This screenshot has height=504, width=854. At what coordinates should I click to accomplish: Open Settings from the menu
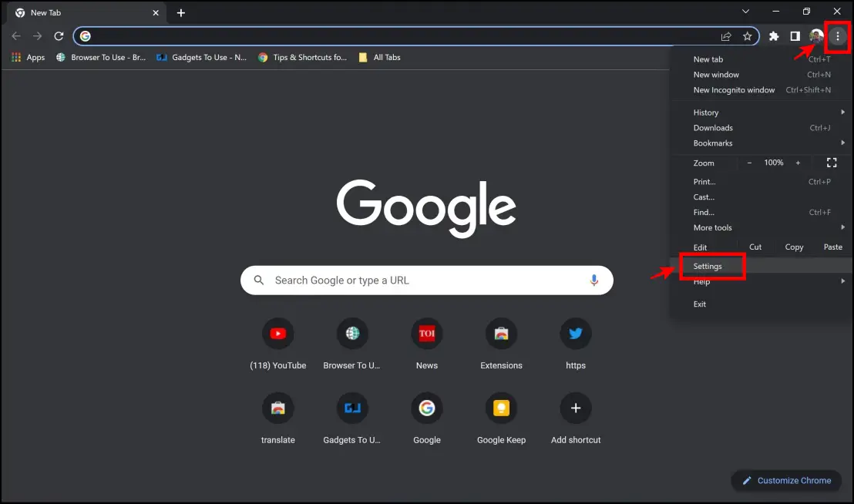coord(762,266)
